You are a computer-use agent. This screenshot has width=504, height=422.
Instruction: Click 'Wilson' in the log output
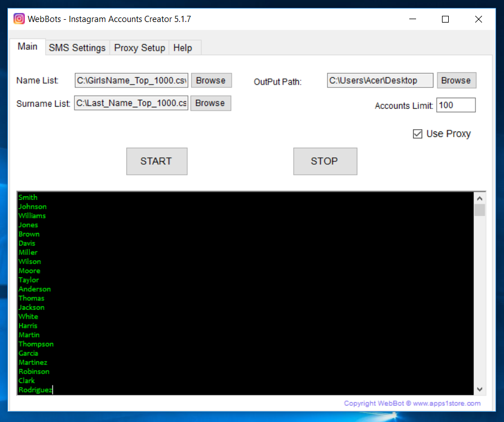click(30, 262)
